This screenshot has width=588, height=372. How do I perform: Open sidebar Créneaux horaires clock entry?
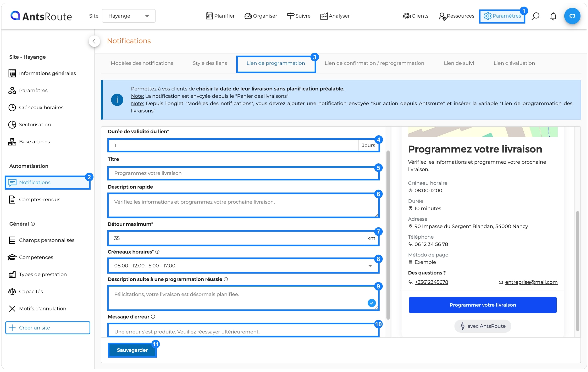tap(36, 107)
